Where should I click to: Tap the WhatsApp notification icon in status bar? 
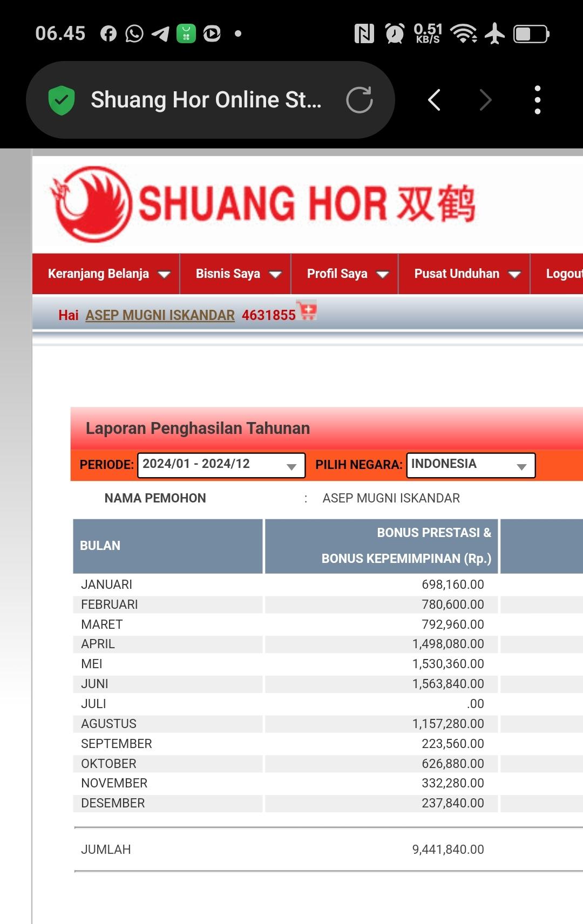pyautogui.click(x=134, y=34)
